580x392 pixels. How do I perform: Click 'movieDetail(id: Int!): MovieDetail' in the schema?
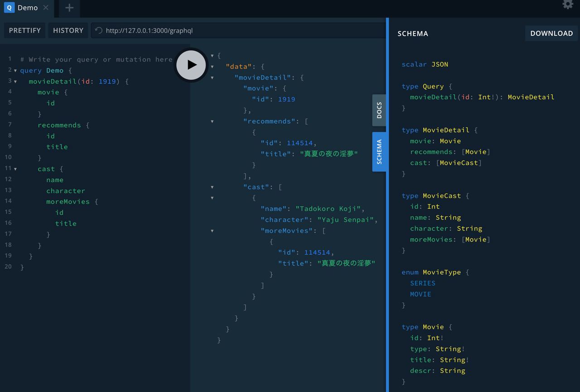point(482,97)
